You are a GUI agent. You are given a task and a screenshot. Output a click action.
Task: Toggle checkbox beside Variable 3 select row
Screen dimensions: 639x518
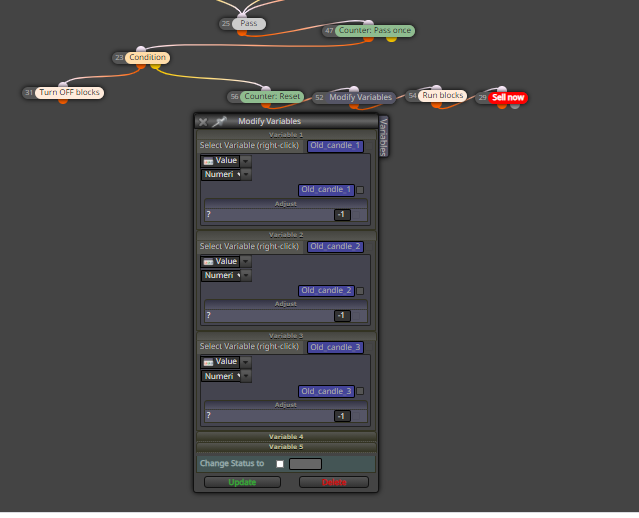(x=369, y=347)
